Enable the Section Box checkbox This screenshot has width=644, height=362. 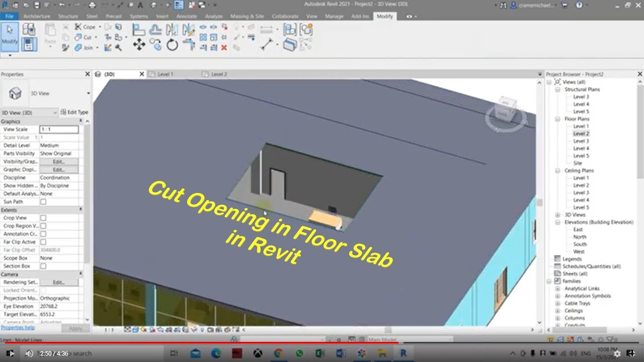(x=43, y=266)
